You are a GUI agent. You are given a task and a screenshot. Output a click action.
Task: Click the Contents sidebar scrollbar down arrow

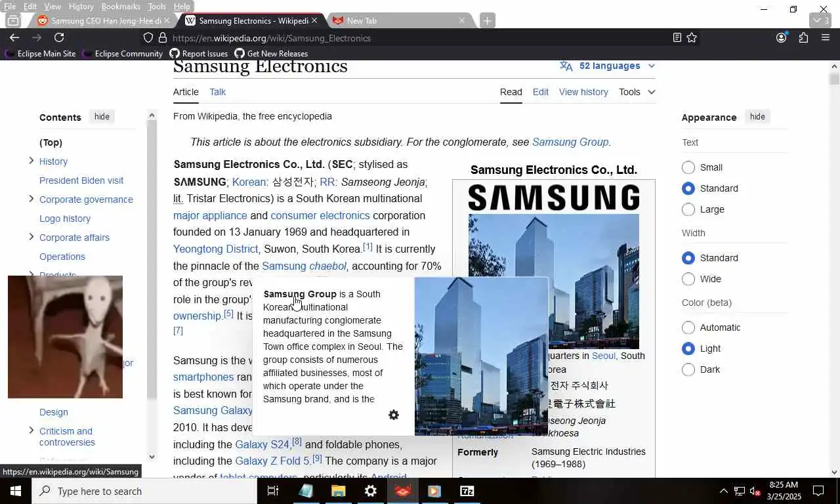[152, 457]
